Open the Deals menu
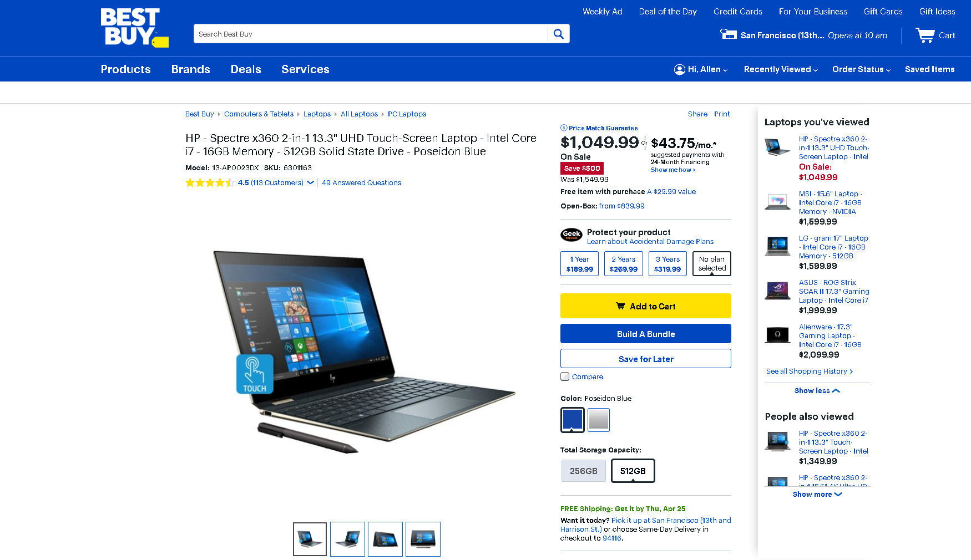This screenshot has height=560, width=971. click(246, 69)
